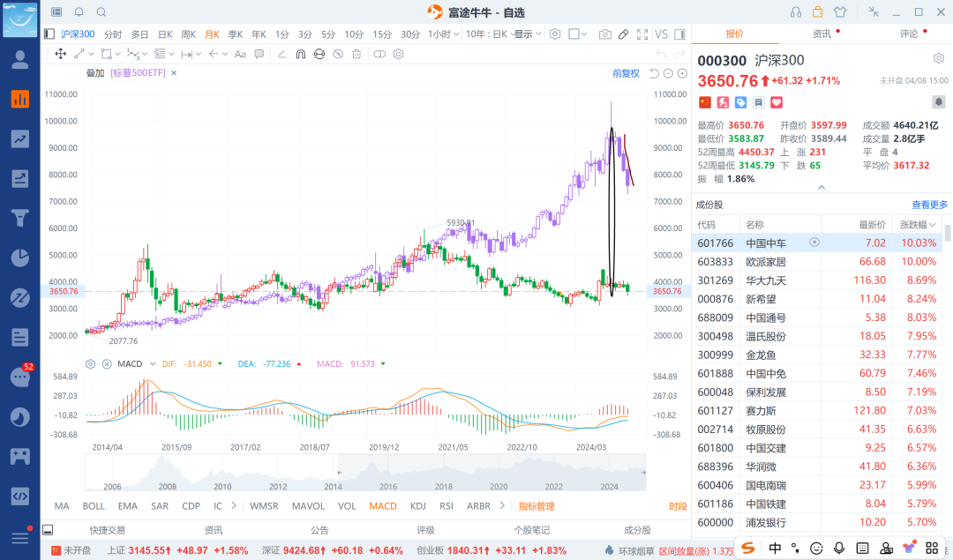Open the filter funnel screener in sidebar
Image resolution: width=953 pixels, height=560 pixels.
coord(20,218)
